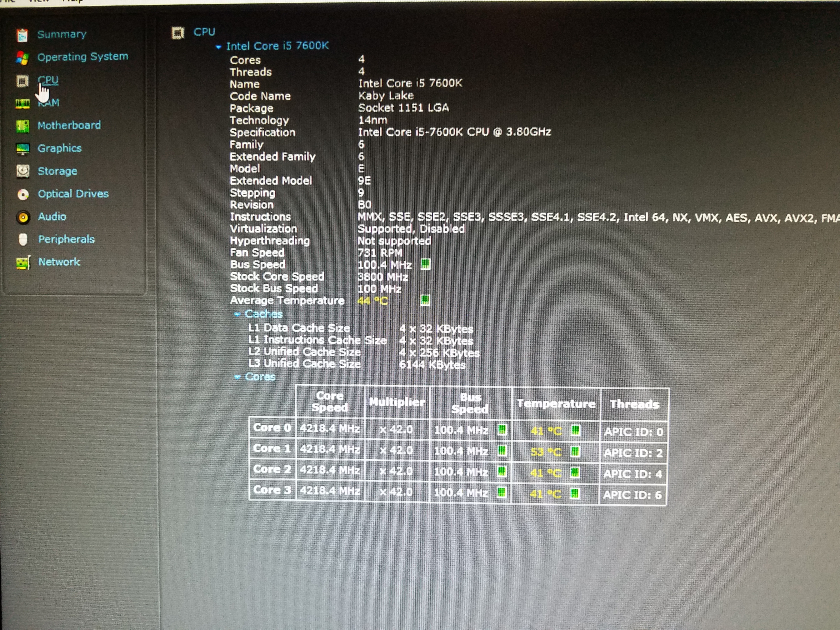Click the Network card icon

coord(23,262)
